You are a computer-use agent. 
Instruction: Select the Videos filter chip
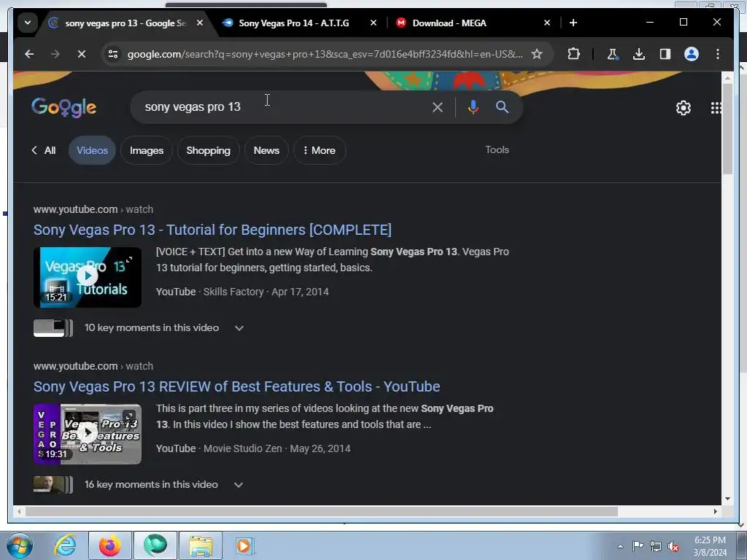pyautogui.click(x=93, y=150)
